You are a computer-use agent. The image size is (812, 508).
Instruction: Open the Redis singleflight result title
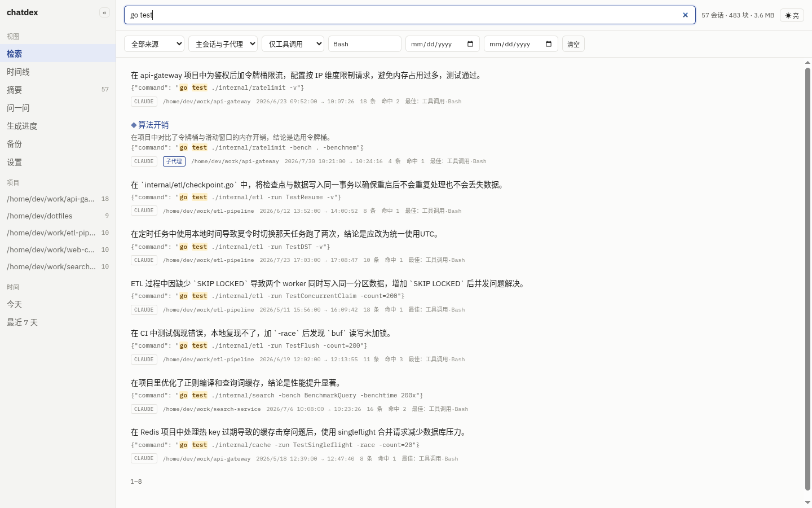pyautogui.click(x=299, y=432)
